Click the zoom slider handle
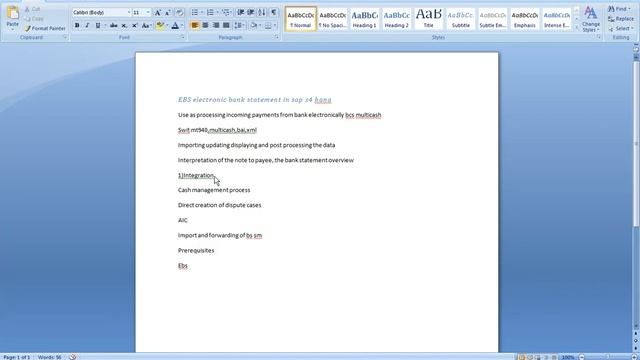This screenshot has width=640, height=360. tap(608, 357)
